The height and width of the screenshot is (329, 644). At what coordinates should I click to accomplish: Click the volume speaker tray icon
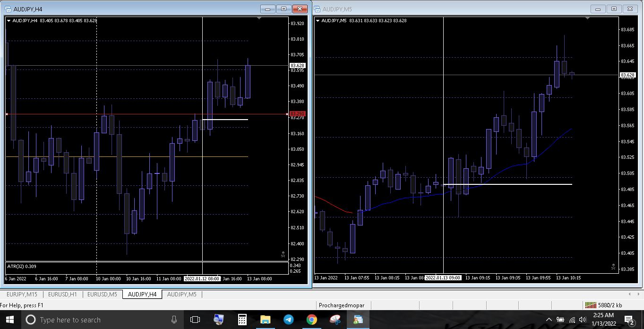(x=583, y=320)
